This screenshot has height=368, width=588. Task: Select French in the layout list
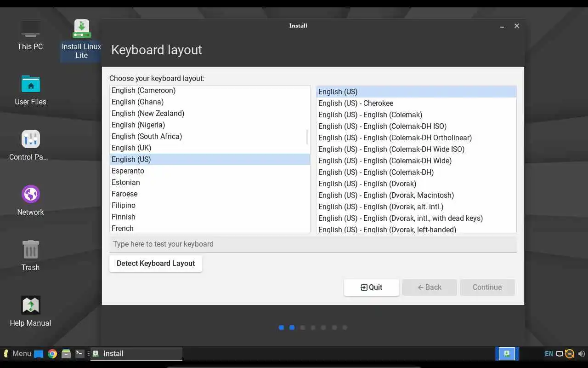coord(210,228)
